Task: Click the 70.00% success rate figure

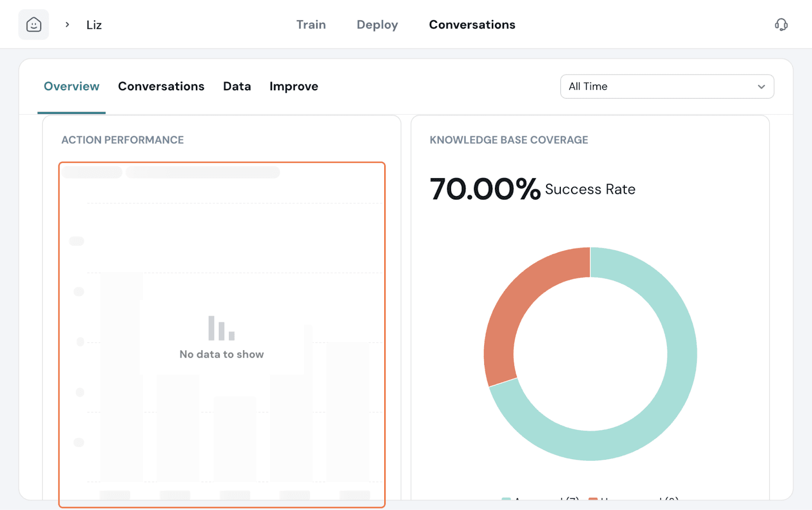Action: tap(485, 189)
